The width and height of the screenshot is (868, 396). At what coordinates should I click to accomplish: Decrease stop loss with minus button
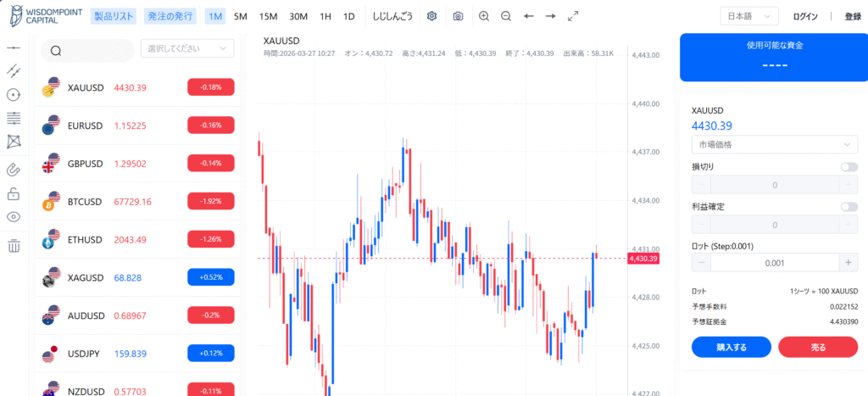[701, 184]
